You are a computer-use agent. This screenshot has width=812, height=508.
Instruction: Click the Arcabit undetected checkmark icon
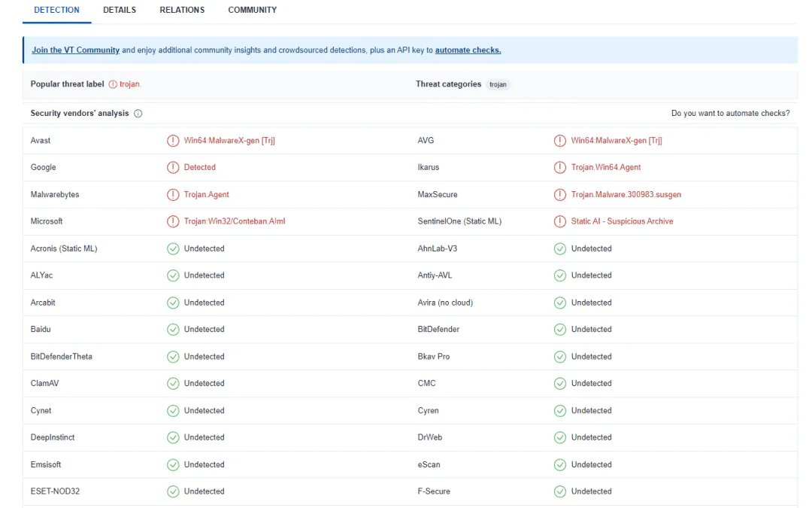173,303
